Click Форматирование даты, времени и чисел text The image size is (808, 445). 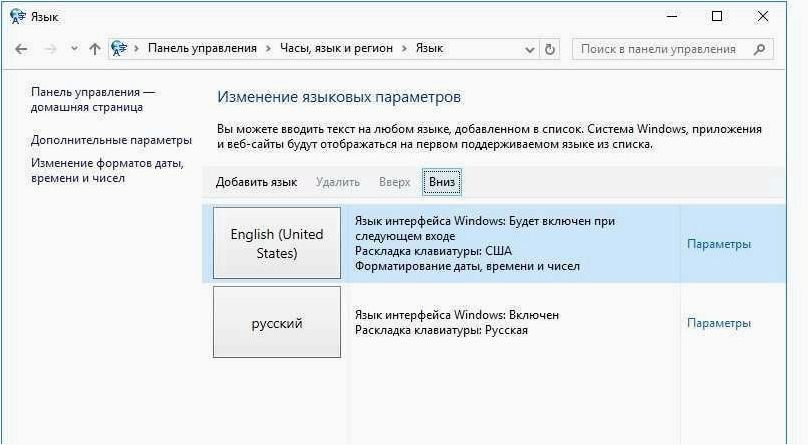point(467,266)
